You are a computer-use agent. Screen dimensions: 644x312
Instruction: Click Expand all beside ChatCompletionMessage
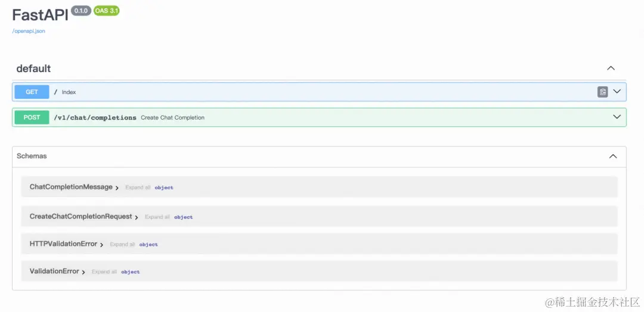tap(138, 188)
